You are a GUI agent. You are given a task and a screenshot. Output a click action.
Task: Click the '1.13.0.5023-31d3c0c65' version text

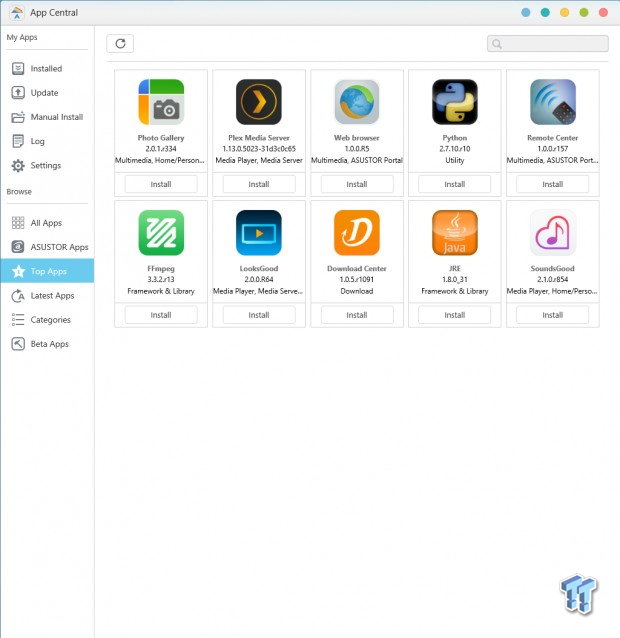tap(259, 149)
